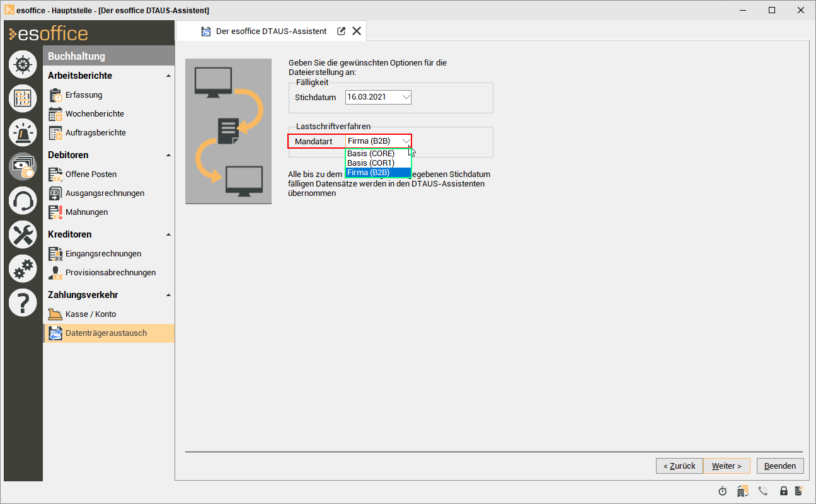Open the money accounting module icon
This screenshot has width=816, height=504.
pos(23,166)
